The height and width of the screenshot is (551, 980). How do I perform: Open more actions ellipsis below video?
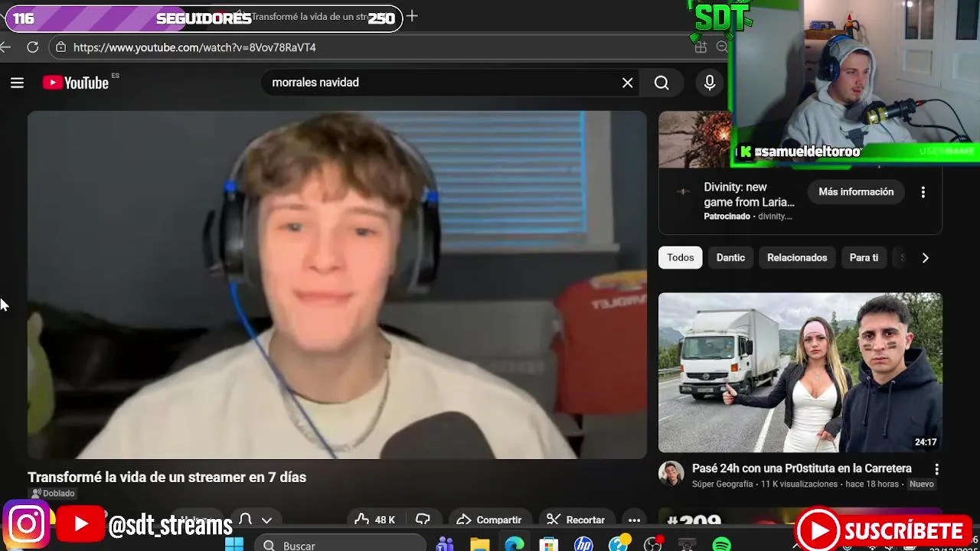(x=634, y=520)
